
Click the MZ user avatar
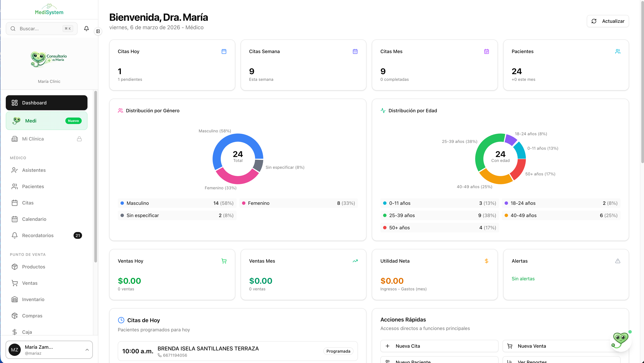point(14,350)
